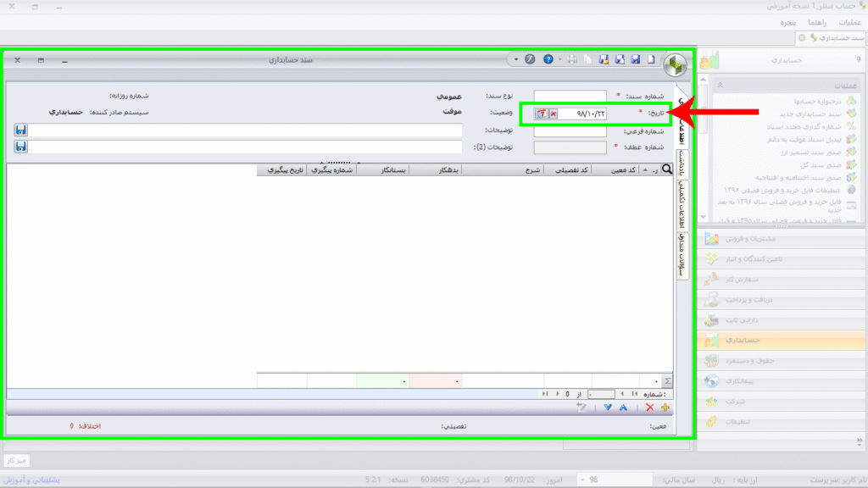The height and width of the screenshot is (488, 868).
Task: Open the blue help question-mark icon
Action: 548,59
